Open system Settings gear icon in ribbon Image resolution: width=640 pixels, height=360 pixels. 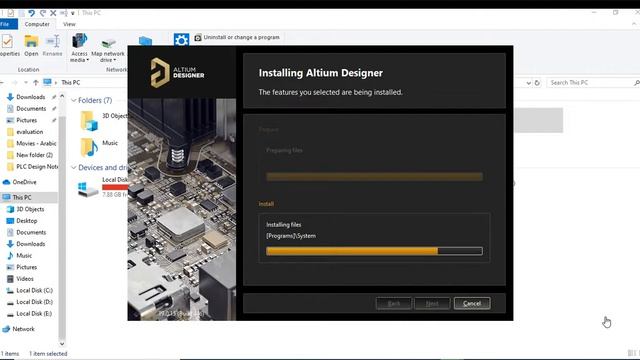181,40
